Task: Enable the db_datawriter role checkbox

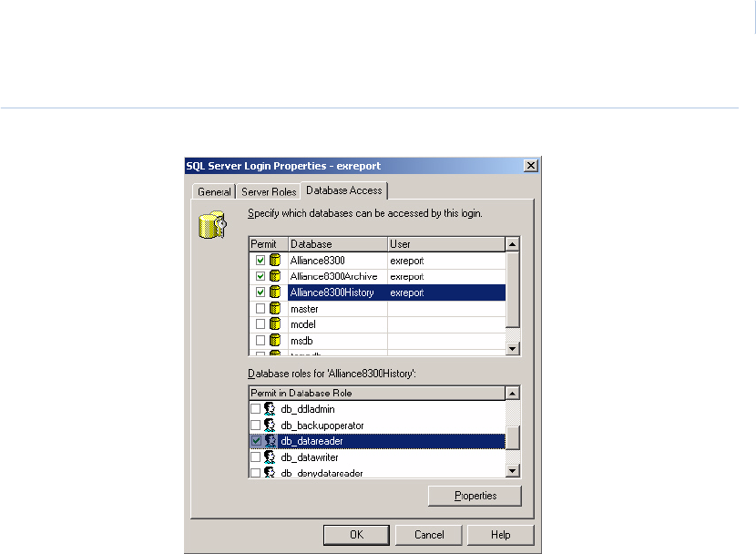Action: [256, 457]
